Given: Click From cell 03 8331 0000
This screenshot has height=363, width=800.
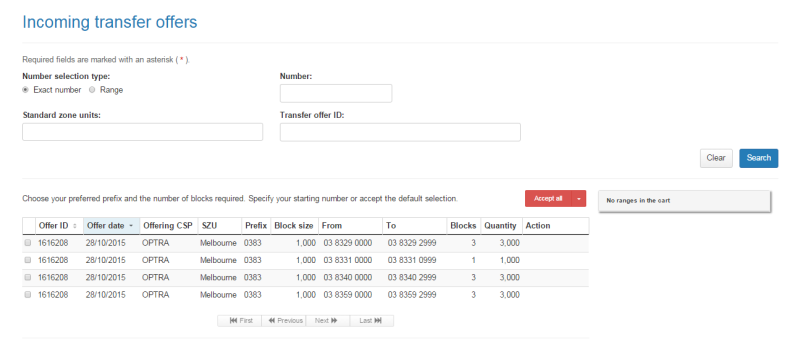Looking at the screenshot, I should [348, 260].
